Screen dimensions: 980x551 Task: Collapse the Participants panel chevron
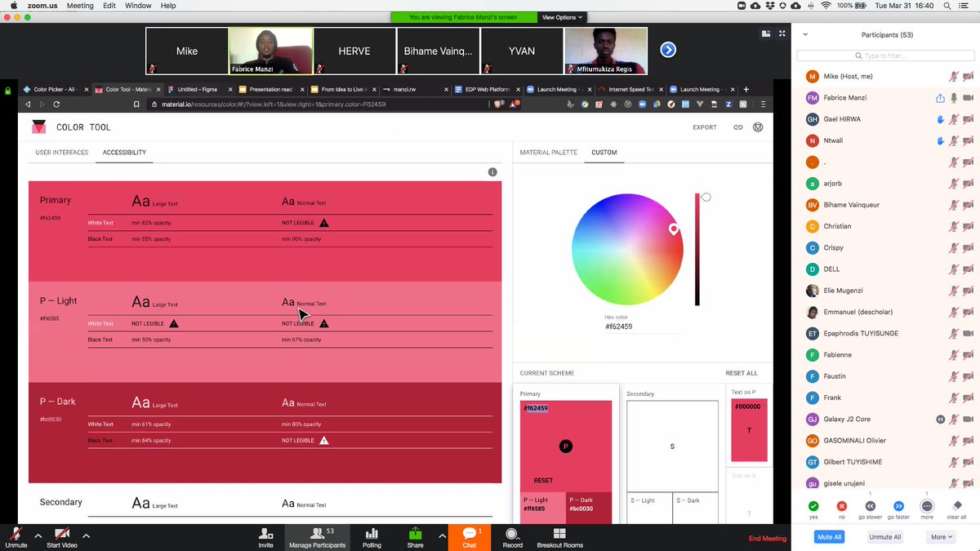805,34
